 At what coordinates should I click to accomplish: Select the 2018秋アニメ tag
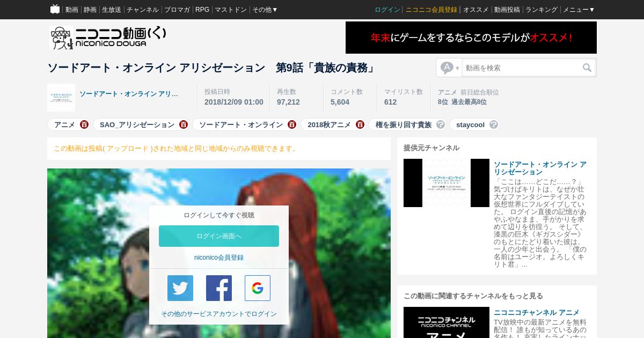329,124
